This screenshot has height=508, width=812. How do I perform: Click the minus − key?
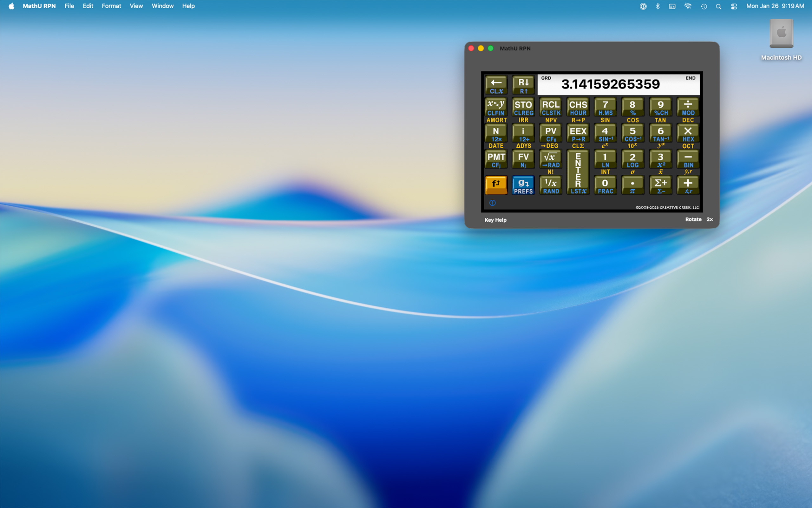[688, 159]
